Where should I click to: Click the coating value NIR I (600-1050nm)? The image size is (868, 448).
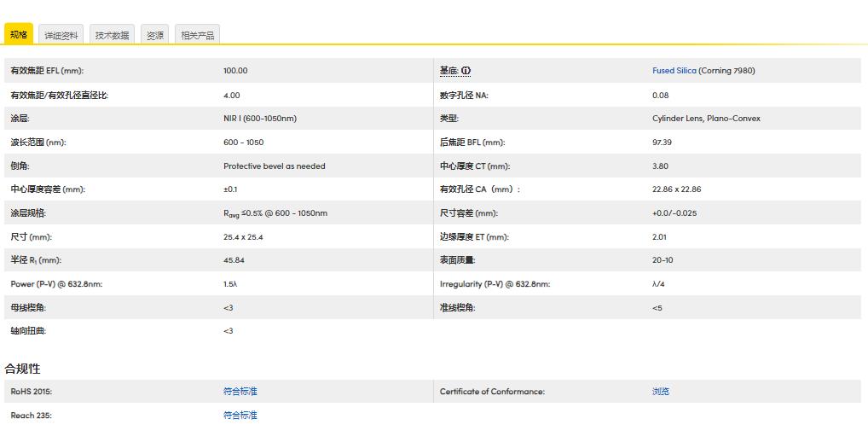pos(260,119)
